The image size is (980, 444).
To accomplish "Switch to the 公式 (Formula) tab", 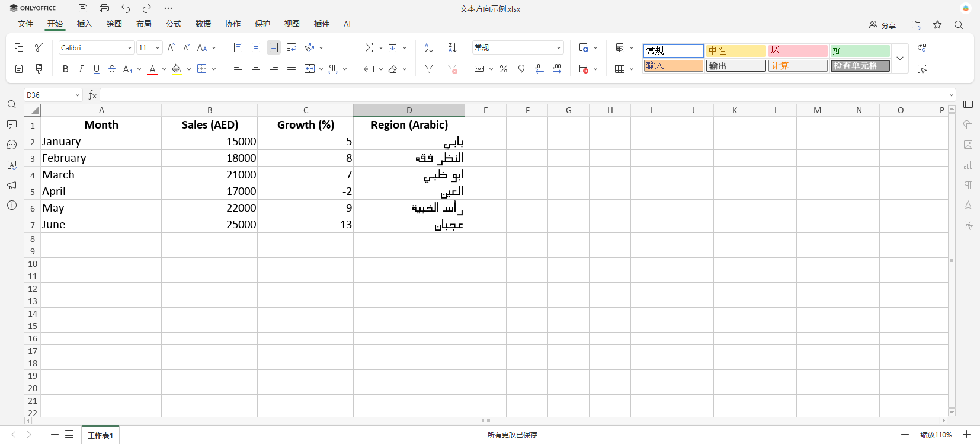I will click(x=174, y=24).
